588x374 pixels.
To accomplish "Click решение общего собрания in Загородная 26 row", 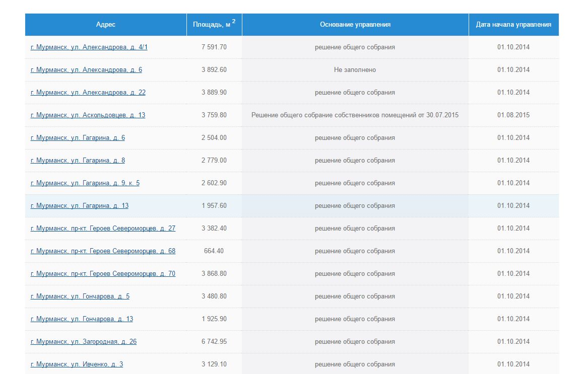I will [355, 342].
